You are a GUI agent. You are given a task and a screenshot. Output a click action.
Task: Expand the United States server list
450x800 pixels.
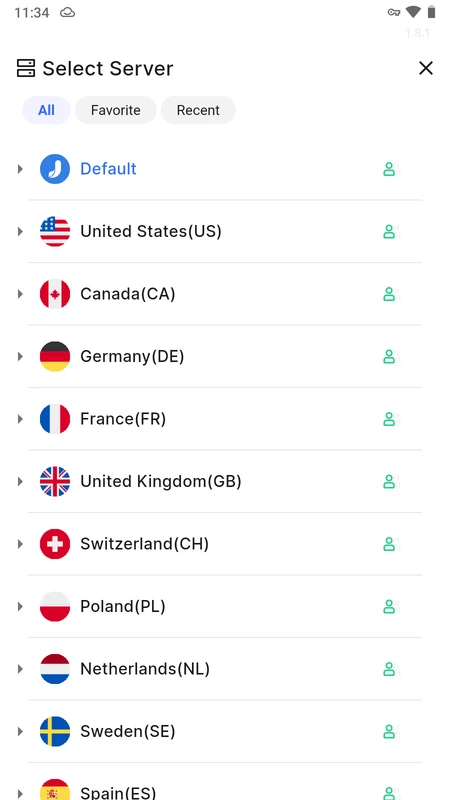coord(20,232)
